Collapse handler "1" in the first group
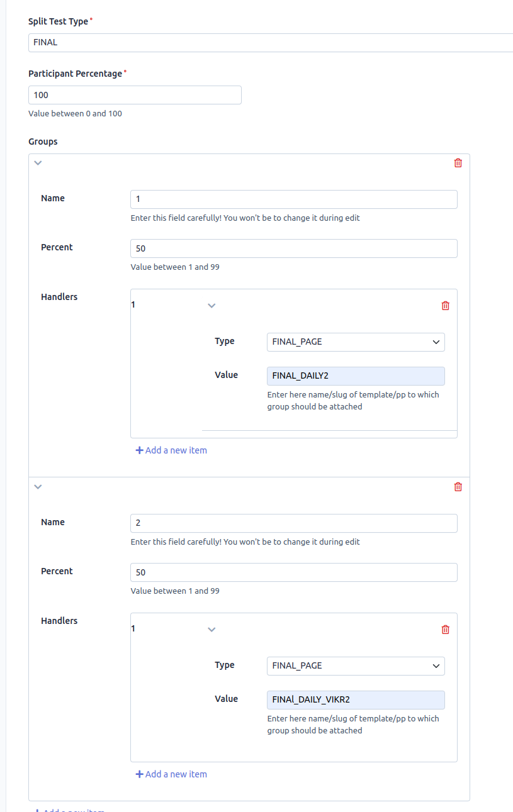513x812 pixels. (x=211, y=305)
